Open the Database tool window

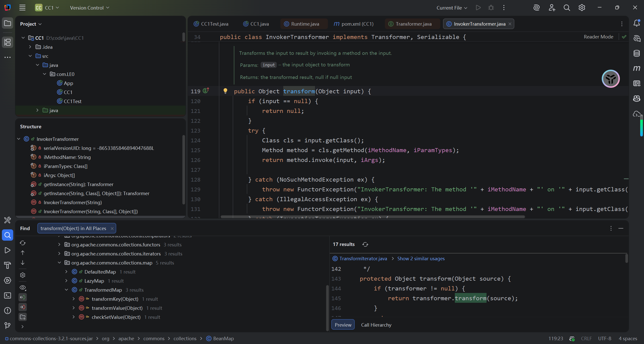click(x=636, y=53)
